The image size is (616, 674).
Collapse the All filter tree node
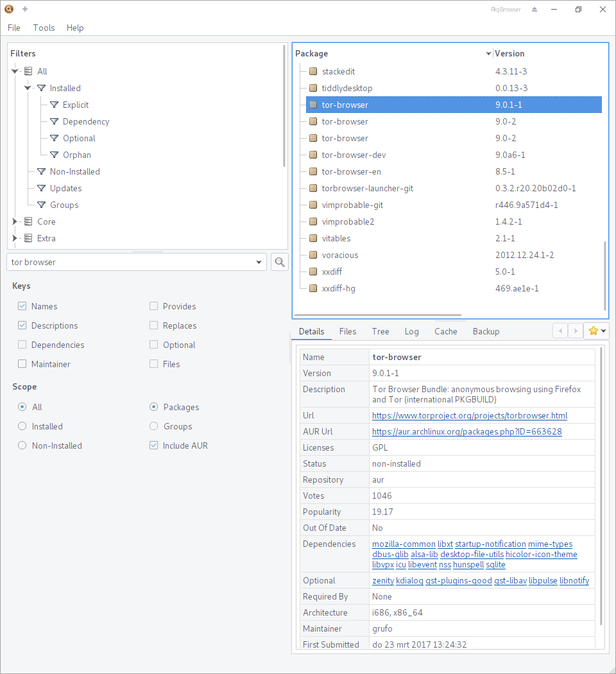pos(15,71)
